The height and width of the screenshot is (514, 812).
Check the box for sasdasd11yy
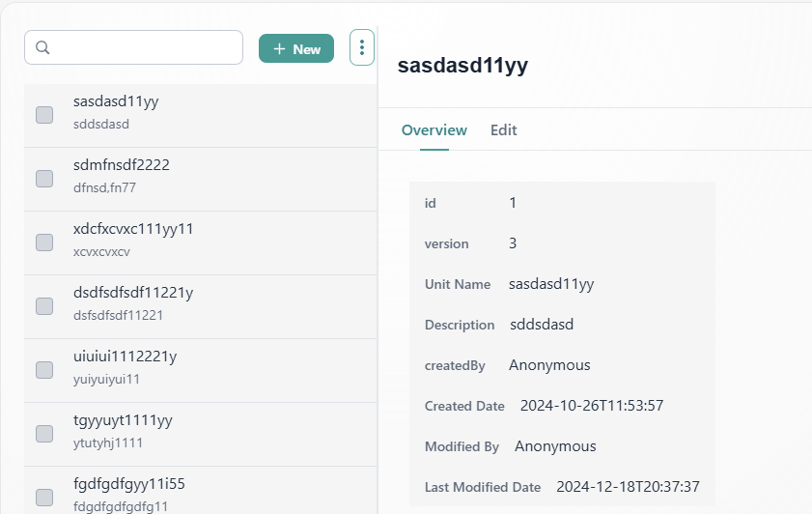(44, 115)
